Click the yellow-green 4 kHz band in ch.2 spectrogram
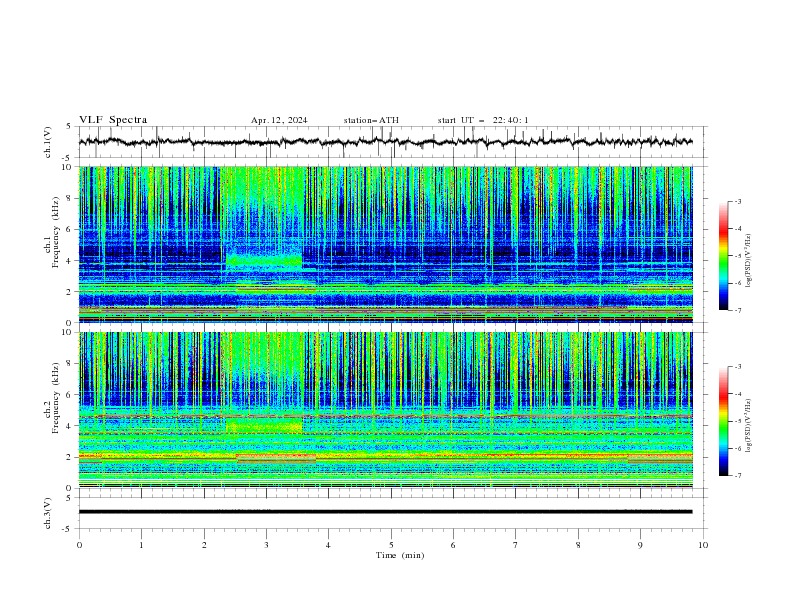Viewport: 792px width, 612px height. (264, 425)
